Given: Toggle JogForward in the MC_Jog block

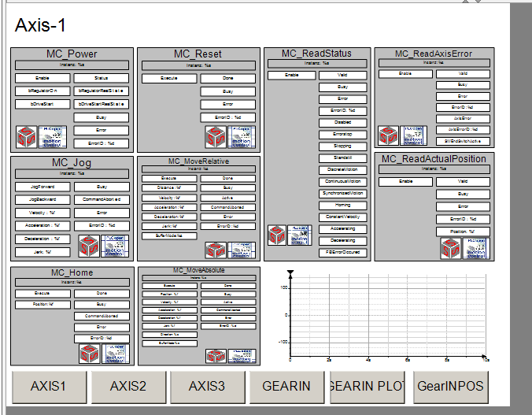Looking at the screenshot, I should point(42,187).
